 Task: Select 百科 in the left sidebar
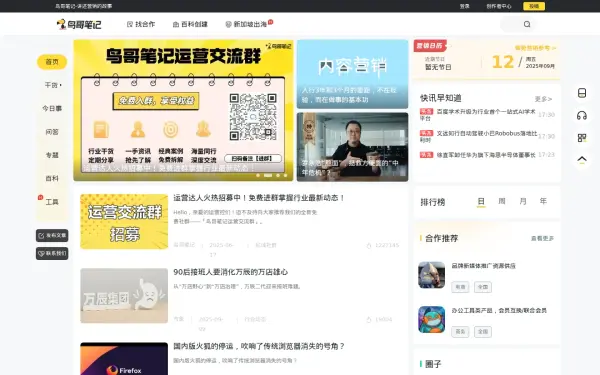[52, 179]
